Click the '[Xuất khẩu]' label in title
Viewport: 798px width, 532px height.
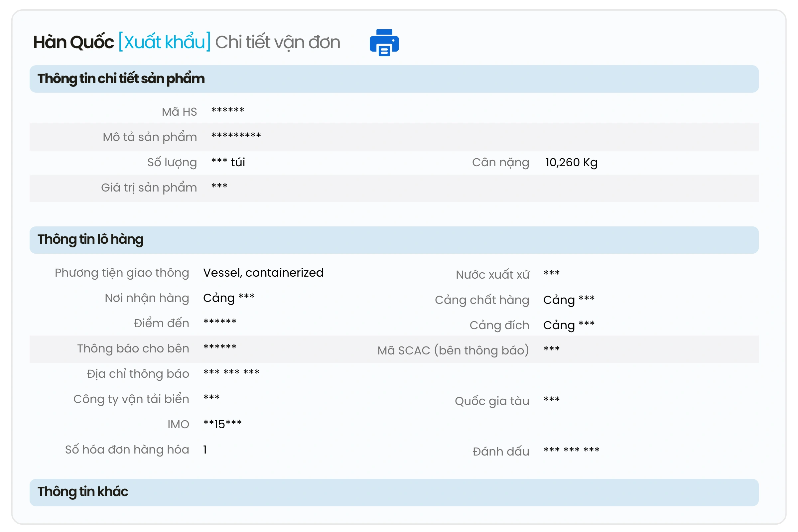pyautogui.click(x=165, y=42)
